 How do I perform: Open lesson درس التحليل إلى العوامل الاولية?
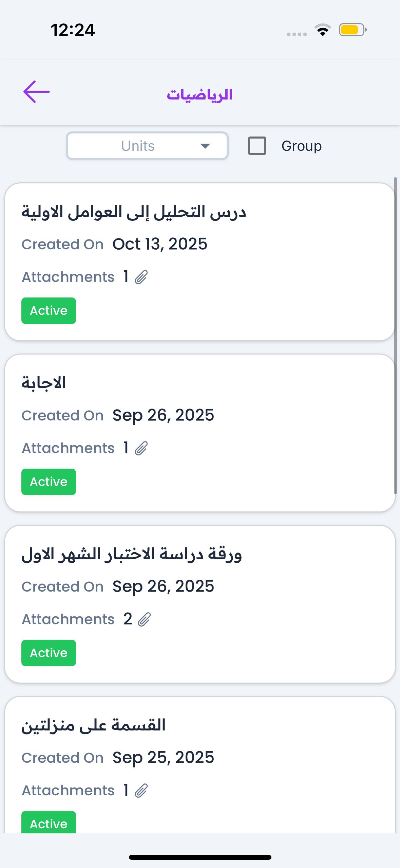point(134,212)
